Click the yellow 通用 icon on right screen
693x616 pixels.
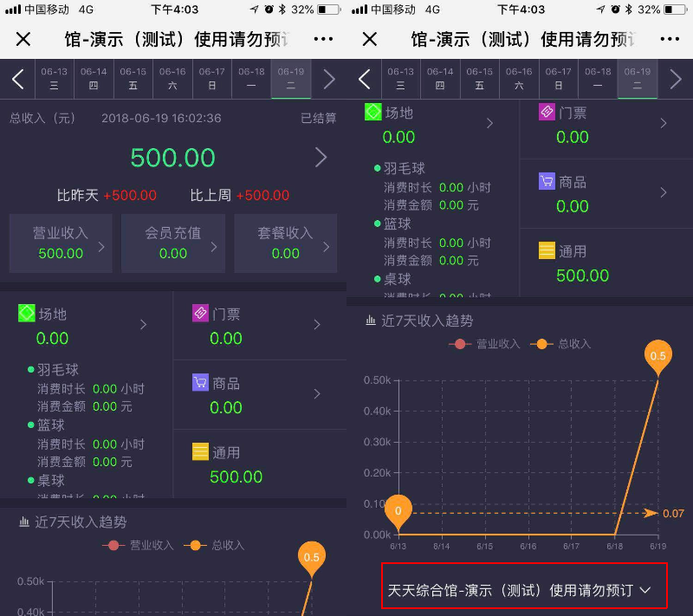(x=547, y=250)
